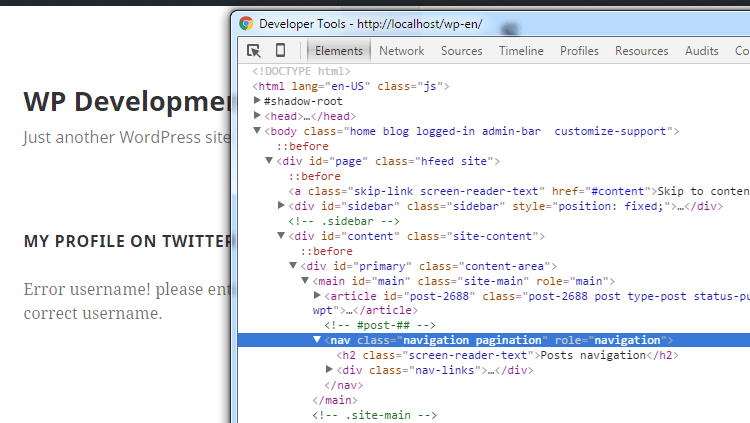Viewport: 750px width, 423px height.
Task: Switch to the Timeline tab
Action: pyautogui.click(x=521, y=51)
